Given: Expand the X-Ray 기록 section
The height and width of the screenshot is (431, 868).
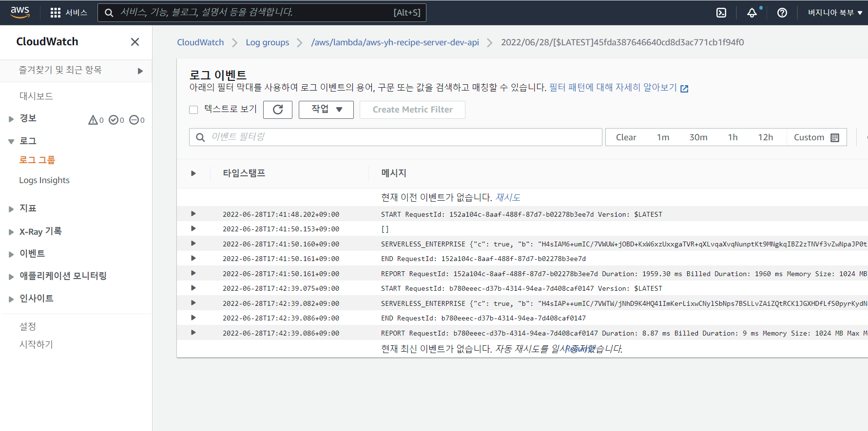Looking at the screenshot, I should click(11, 232).
